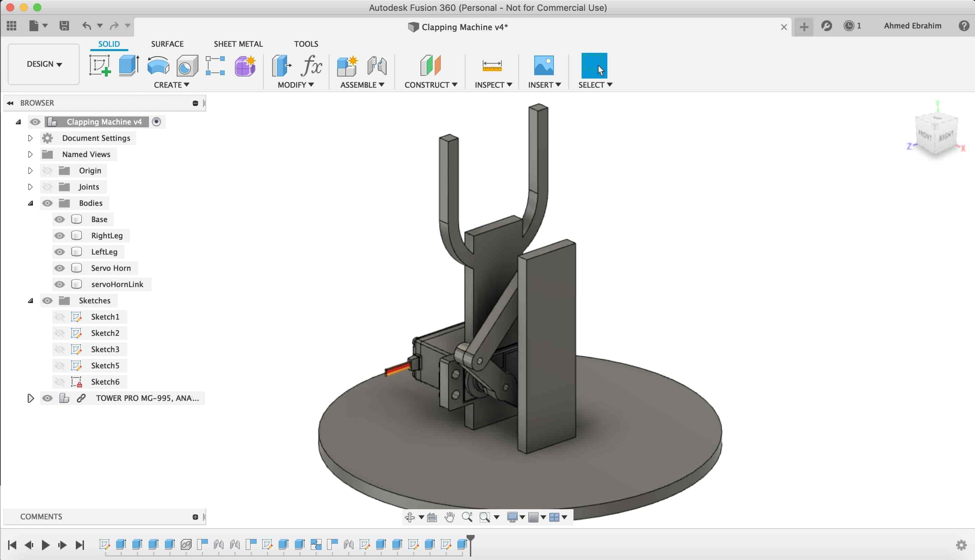The width and height of the screenshot is (975, 560).
Task: Toggle visibility of Bodies folder
Action: click(x=47, y=203)
